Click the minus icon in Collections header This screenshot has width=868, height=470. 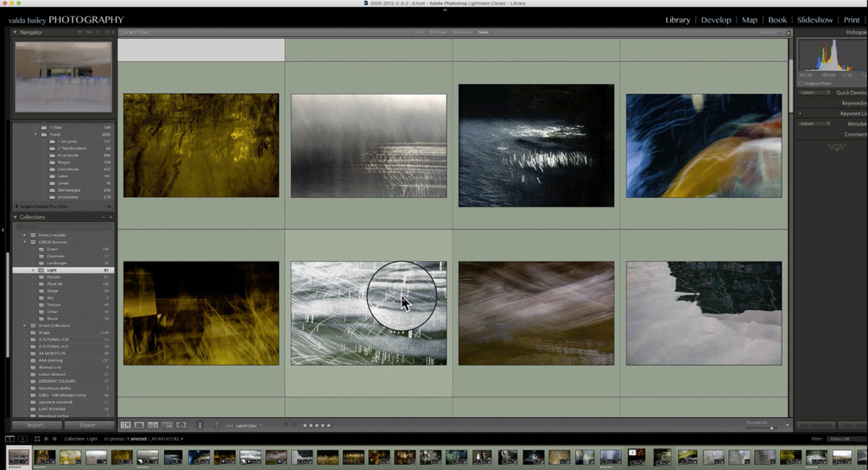[103, 218]
